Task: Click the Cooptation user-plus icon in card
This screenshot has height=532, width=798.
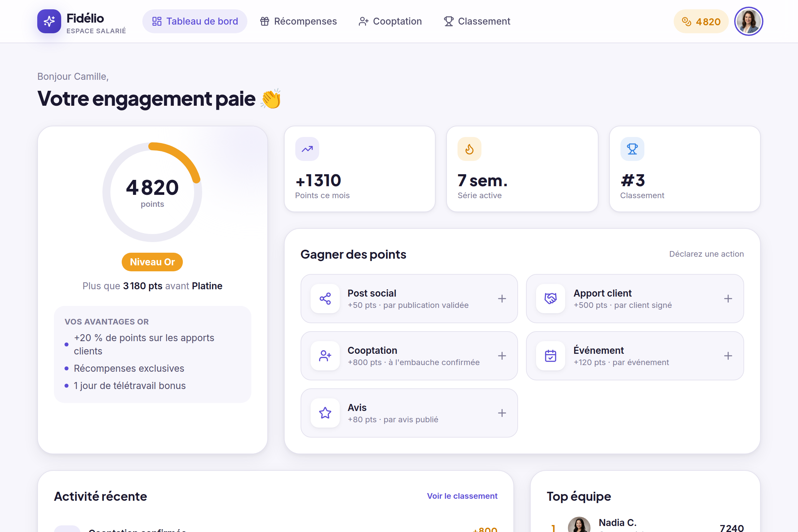Action: pos(325,356)
